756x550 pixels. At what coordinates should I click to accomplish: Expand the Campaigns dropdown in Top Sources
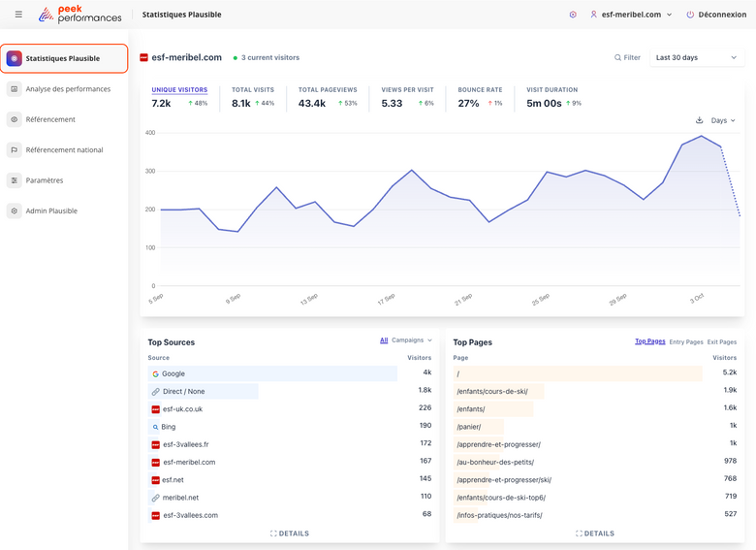tap(411, 340)
